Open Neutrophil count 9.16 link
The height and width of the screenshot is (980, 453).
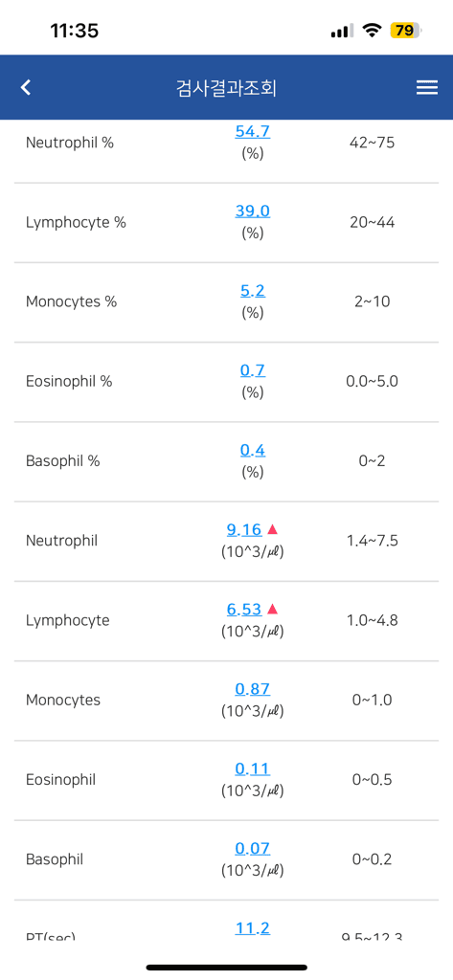pos(244,530)
